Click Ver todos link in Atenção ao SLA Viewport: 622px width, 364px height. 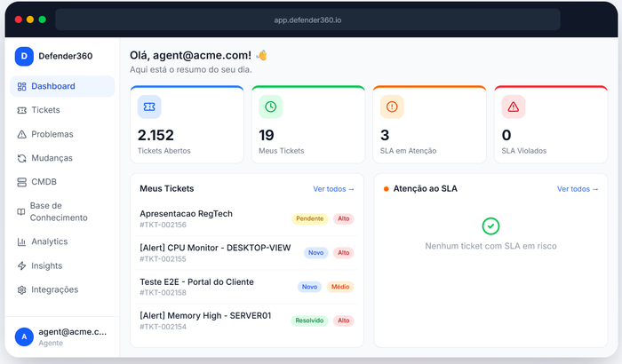578,189
